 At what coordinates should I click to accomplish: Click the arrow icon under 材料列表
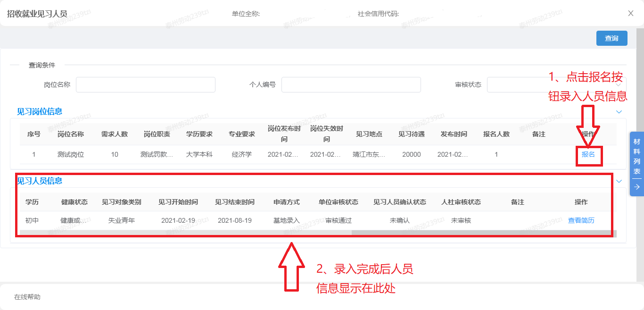pyautogui.click(x=636, y=187)
